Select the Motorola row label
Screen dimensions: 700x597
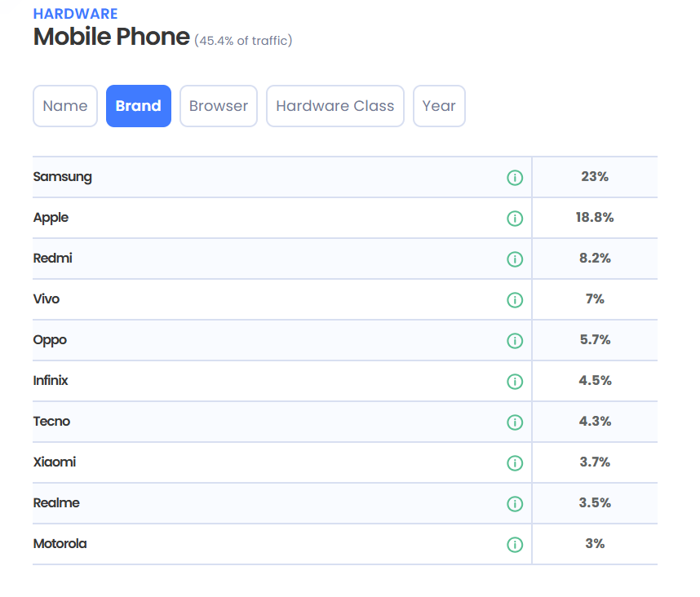[x=60, y=544]
